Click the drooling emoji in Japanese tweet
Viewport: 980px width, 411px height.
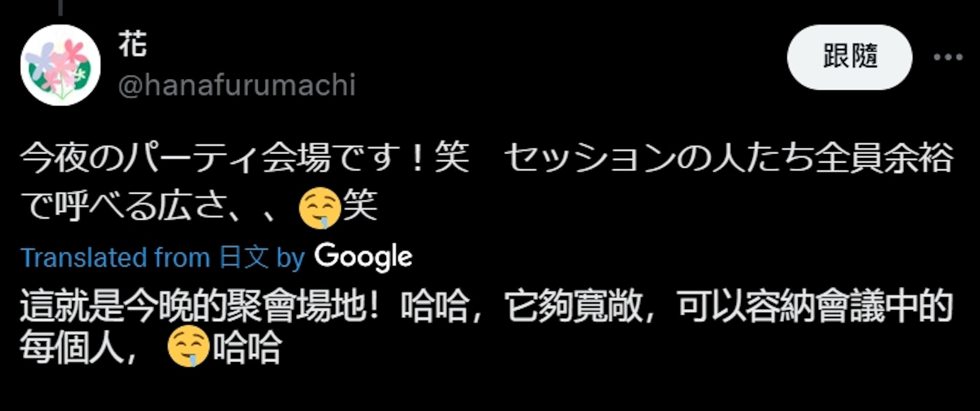pos(320,209)
